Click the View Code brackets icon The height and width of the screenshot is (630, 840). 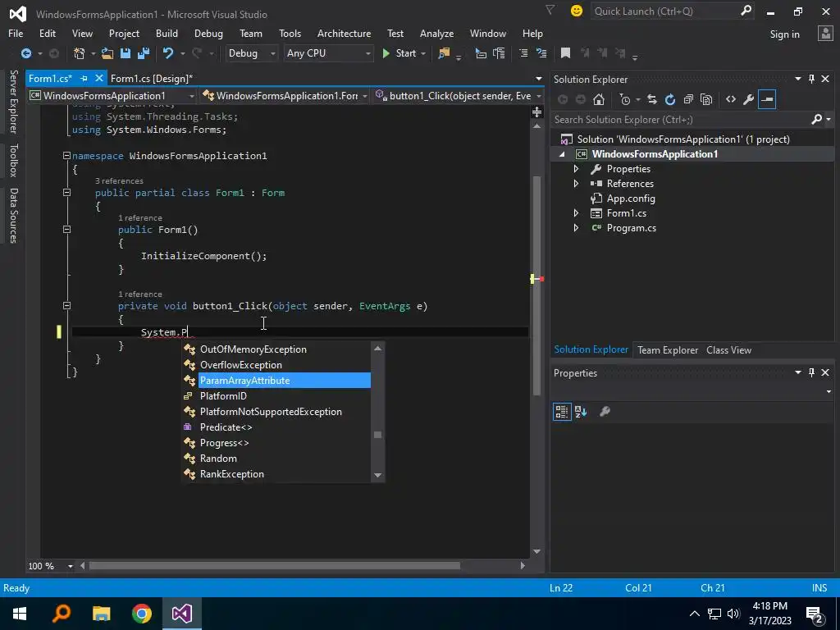731,99
